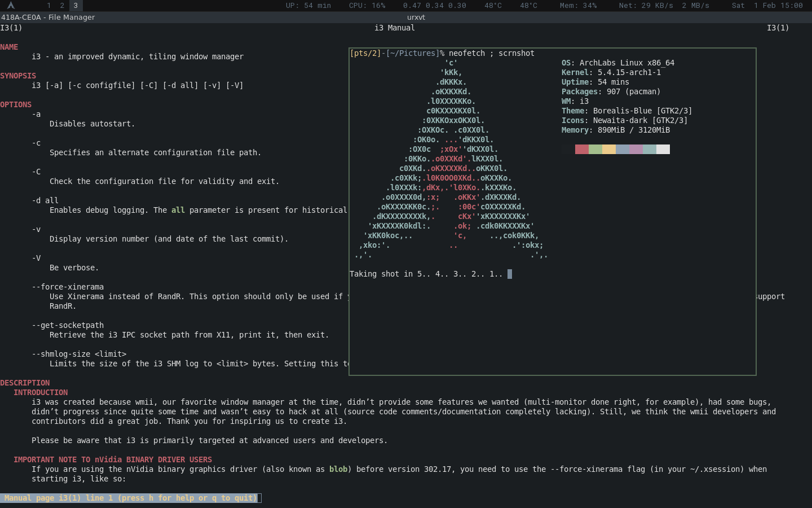Viewport: 812px width, 508px height.
Task: Click the DESCRIPTION section heading
Action: click(x=25, y=383)
